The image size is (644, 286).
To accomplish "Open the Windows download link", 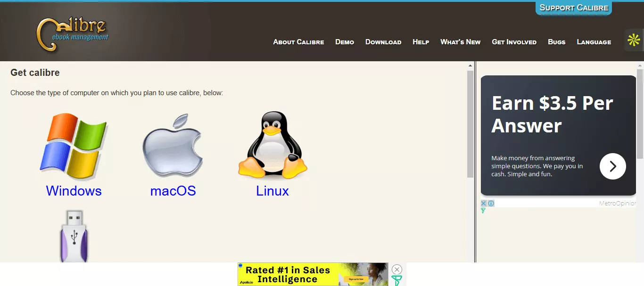I will [x=74, y=191].
